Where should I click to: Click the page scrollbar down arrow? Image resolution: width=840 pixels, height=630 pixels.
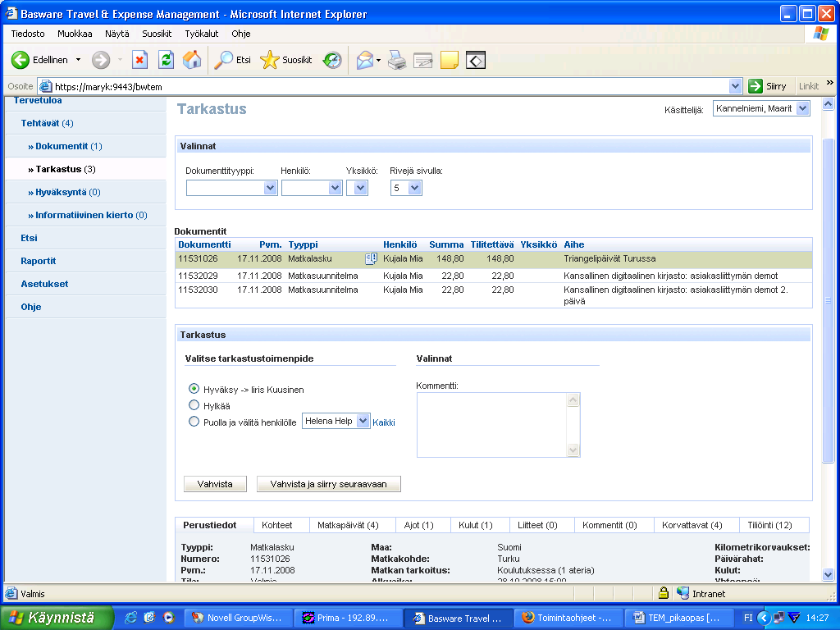(828, 575)
